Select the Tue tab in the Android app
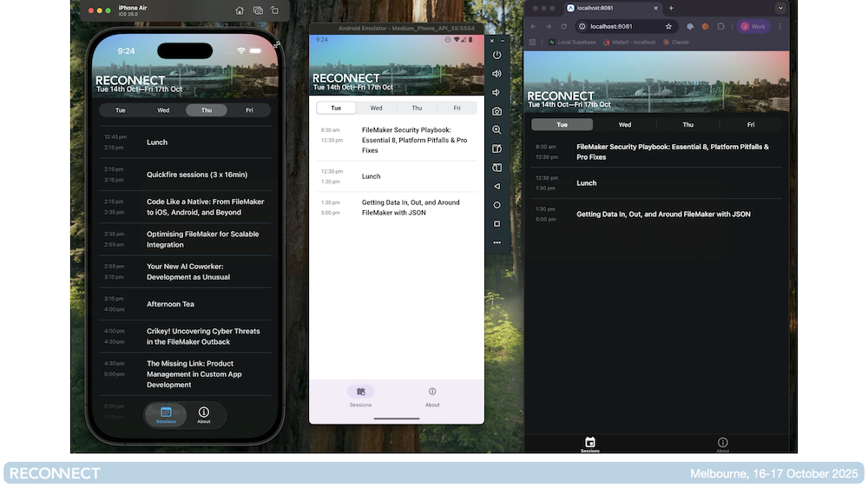This screenshot has height=489, width=868. click(336, 108)
